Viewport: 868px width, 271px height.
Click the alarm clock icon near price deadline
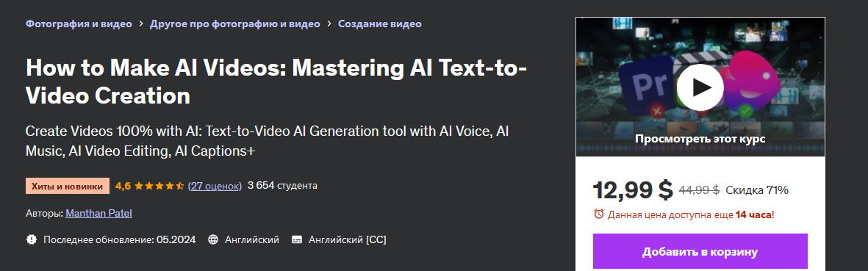pyautogui.click(x=598, y=214)
